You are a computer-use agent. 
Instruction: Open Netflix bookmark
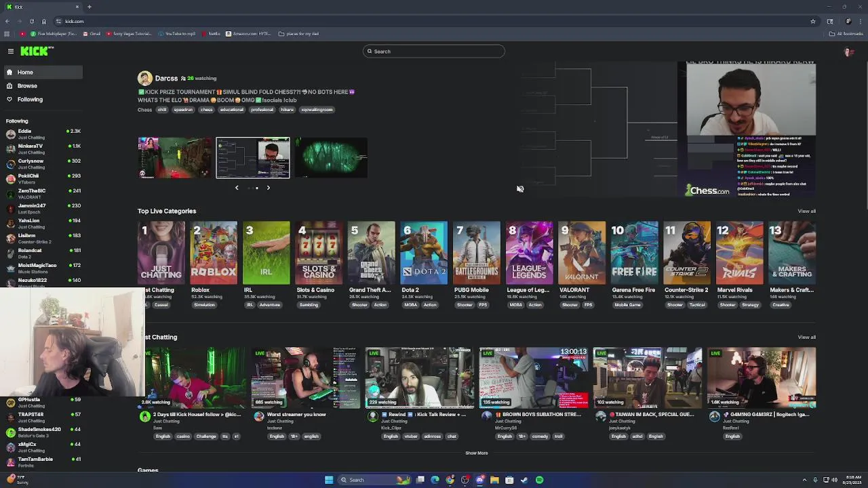[211, 33]
